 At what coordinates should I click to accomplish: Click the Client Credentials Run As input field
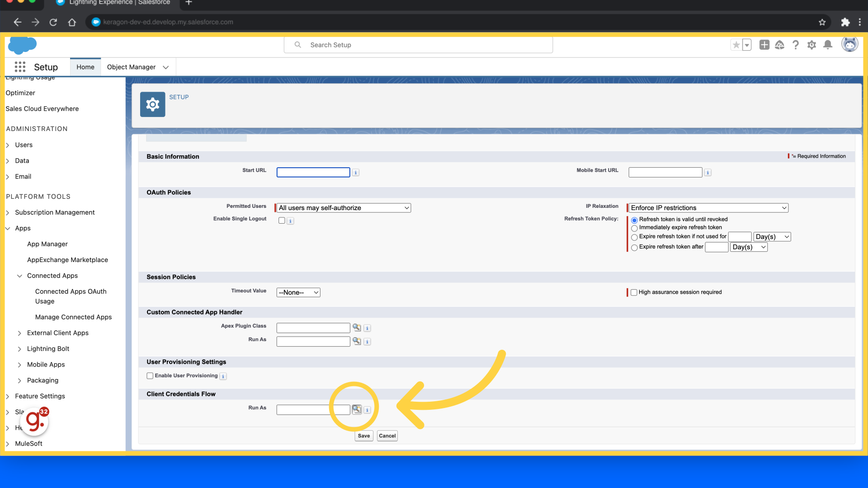pos(313,410)
